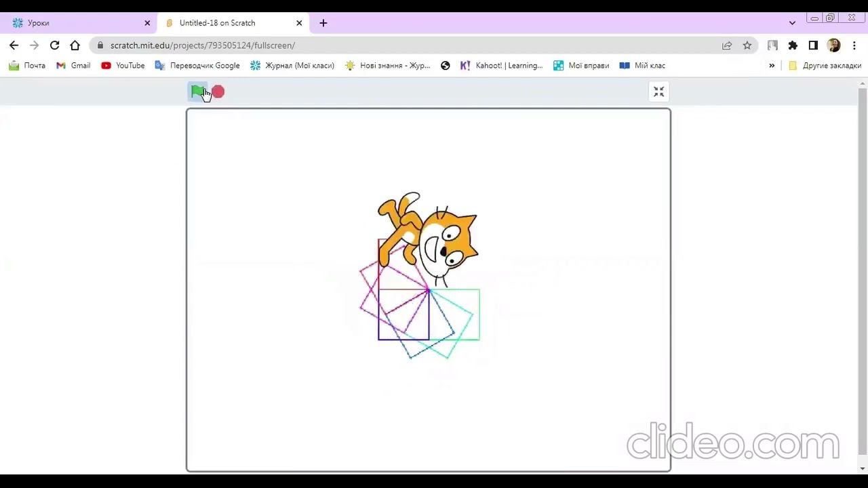The height and width of the screenshot is (488, 868).
Task: Expand hidden bookmarks chevron
Action: pyautogui.click(x=772, y=66)
